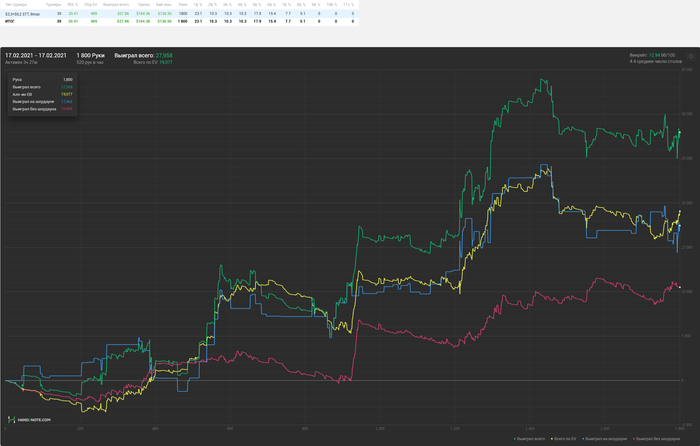Toggle the 'Выиграл без шоудауна' red legend item
This screenshot has height=446, width=700.
tap(656, 439)
